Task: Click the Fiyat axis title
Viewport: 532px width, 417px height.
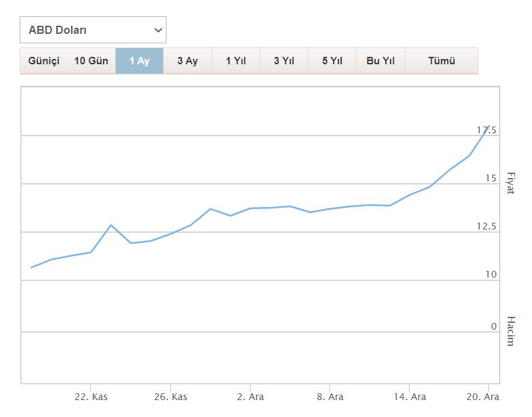Action: click(510, 183)
